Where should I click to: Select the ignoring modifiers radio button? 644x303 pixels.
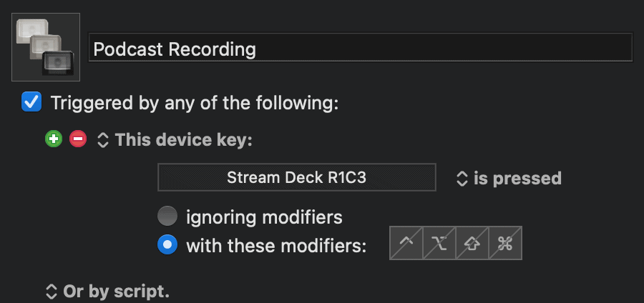(x=167, y=216)
